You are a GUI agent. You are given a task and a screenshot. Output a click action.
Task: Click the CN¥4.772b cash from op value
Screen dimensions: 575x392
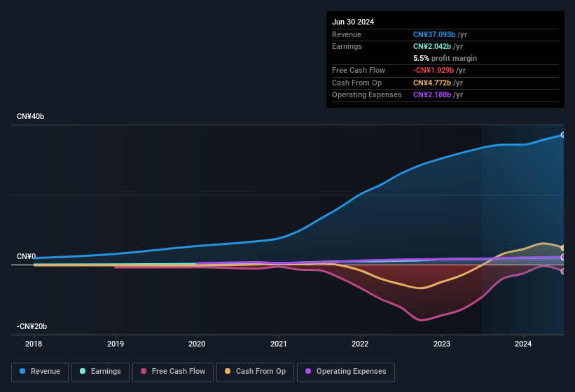(x=432, y=83)
